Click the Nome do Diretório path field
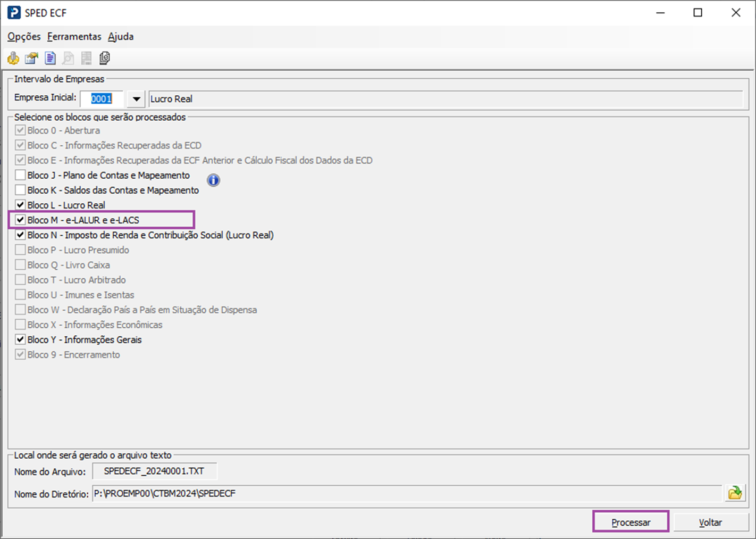 [407, 493]
